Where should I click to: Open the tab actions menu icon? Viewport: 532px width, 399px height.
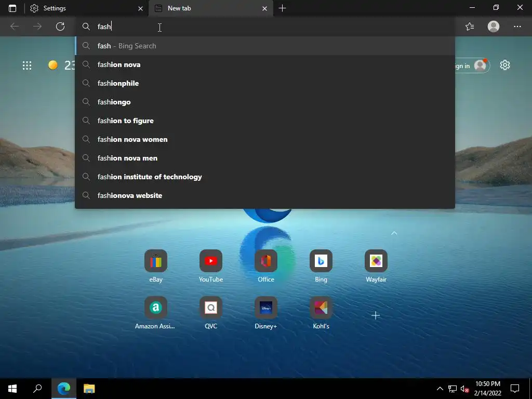click(12, 8)
